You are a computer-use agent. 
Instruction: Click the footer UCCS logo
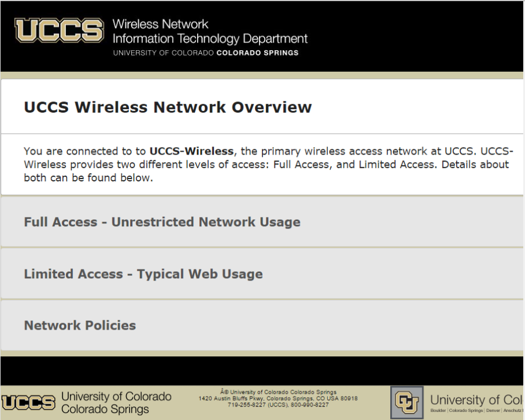point(29,402)
